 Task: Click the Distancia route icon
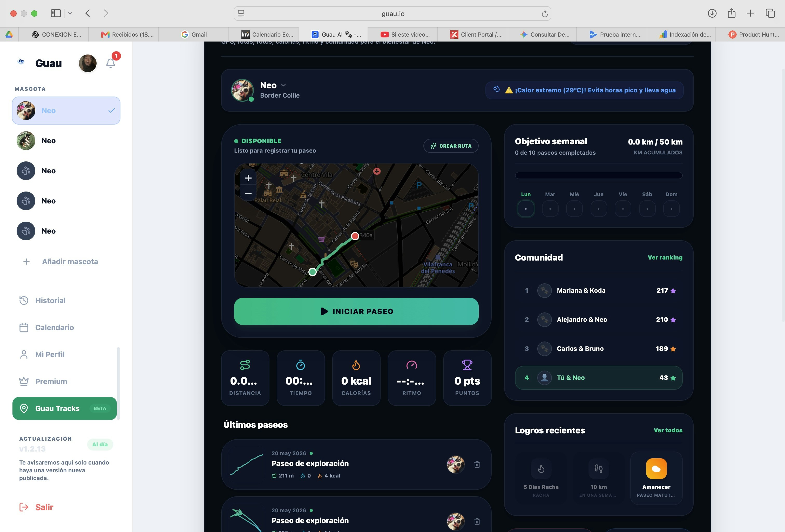tap(245, 365)
